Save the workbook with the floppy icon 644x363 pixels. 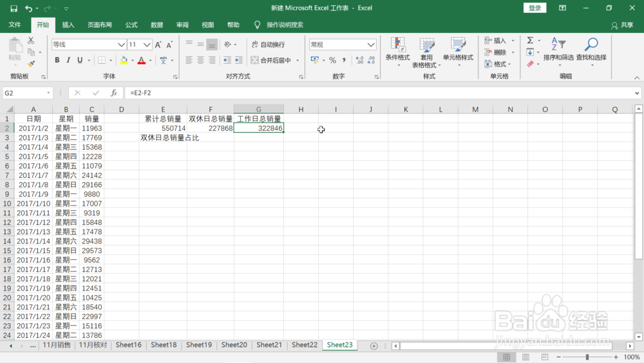(x=14, y=8)
